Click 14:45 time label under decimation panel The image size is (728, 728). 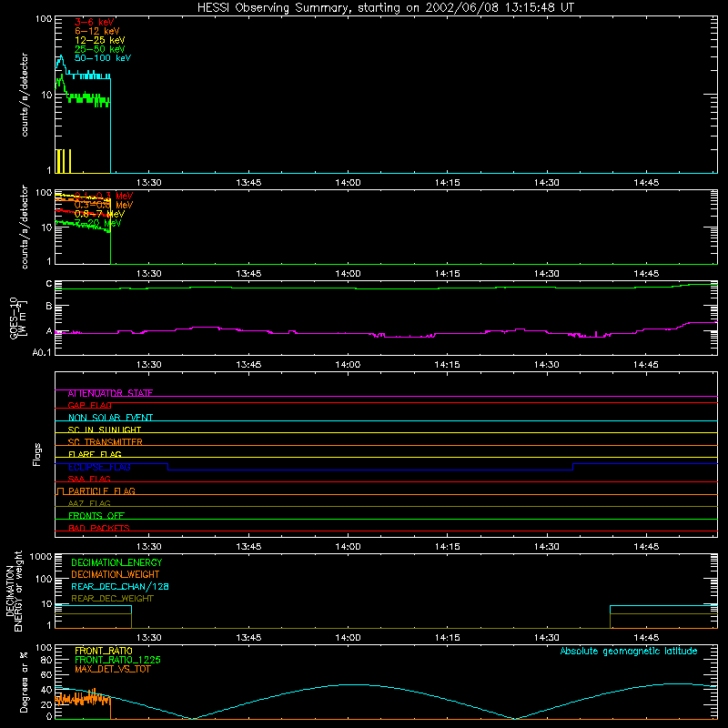pos(646,638)
